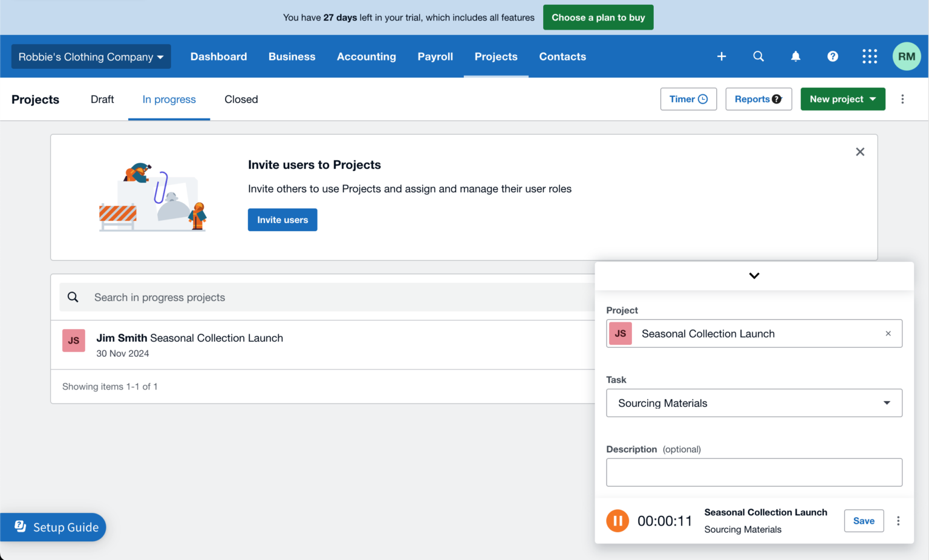Open the Xero app launcher grid icon
Viewport: 929px width, 560px height.
click(870, 56)
